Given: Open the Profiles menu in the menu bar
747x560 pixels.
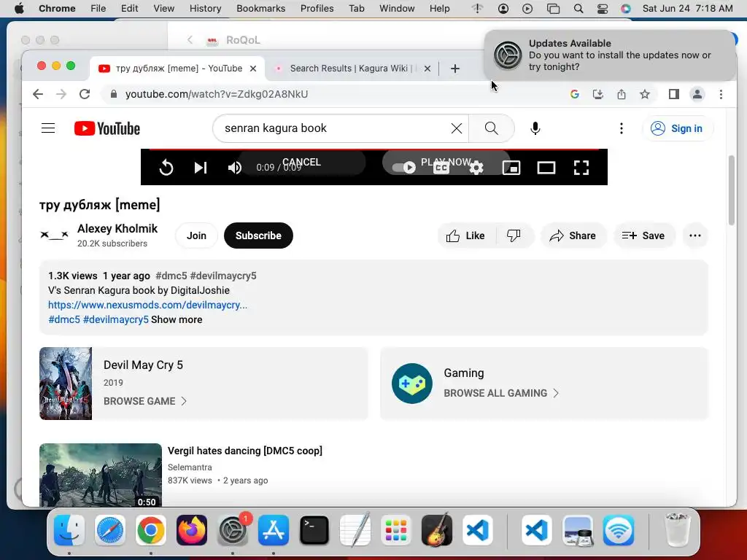Looking at the screenshot, I should click(317, 8).
